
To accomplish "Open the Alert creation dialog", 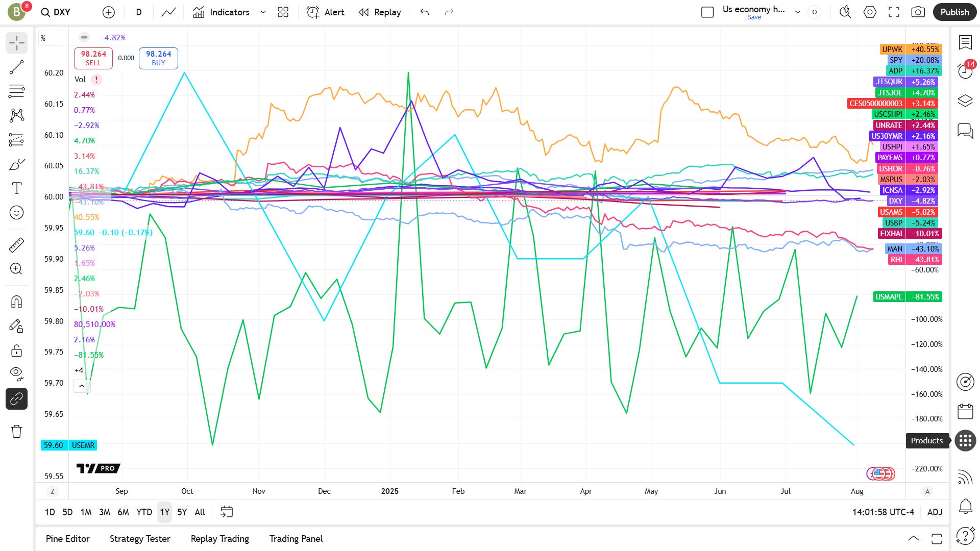I will [x=325, y=12].
